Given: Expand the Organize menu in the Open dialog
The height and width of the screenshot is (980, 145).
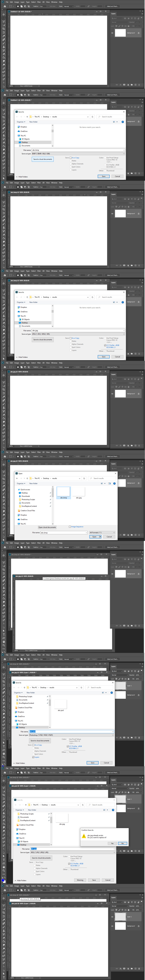Looking at the screenshot, I should pos(21,483).
